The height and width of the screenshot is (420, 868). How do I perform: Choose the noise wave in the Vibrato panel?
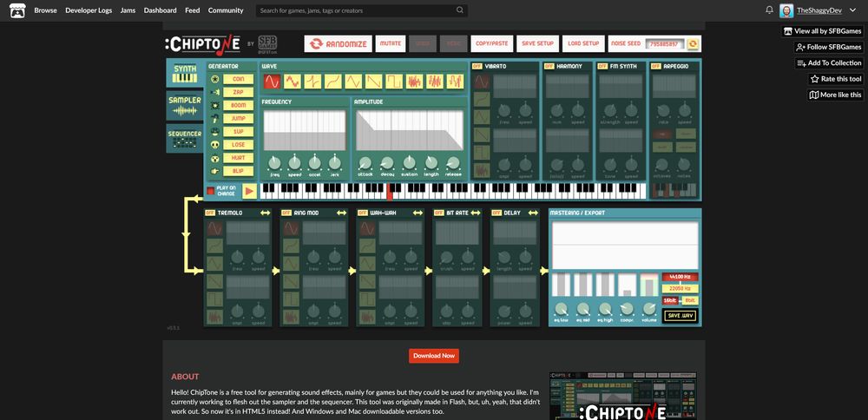(482, 170)
